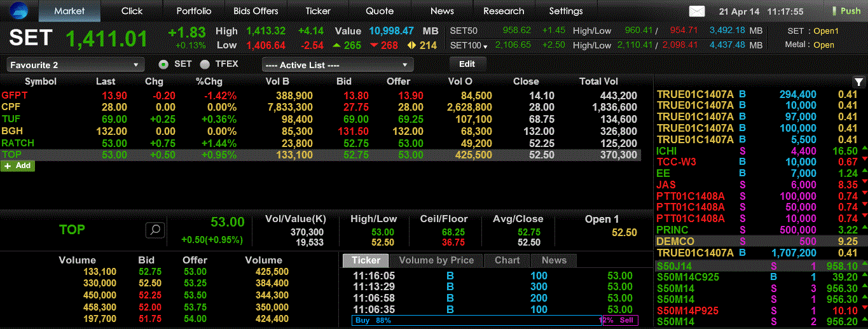This screenshot has height=329, width=868.
Task: Switch to the Chart tab
Action: [x=507, y=260]
